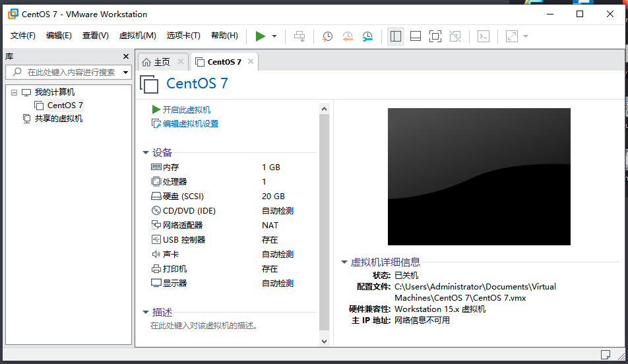The height and width of the screenshot is (364, 628).
Task: Open the 文件(F) menu
Action: tap(23, 36)
